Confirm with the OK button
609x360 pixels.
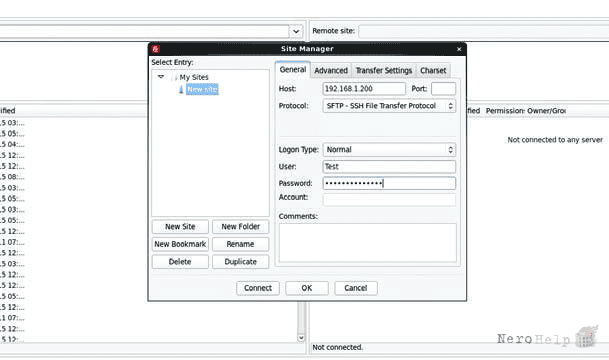click(307, 288)
